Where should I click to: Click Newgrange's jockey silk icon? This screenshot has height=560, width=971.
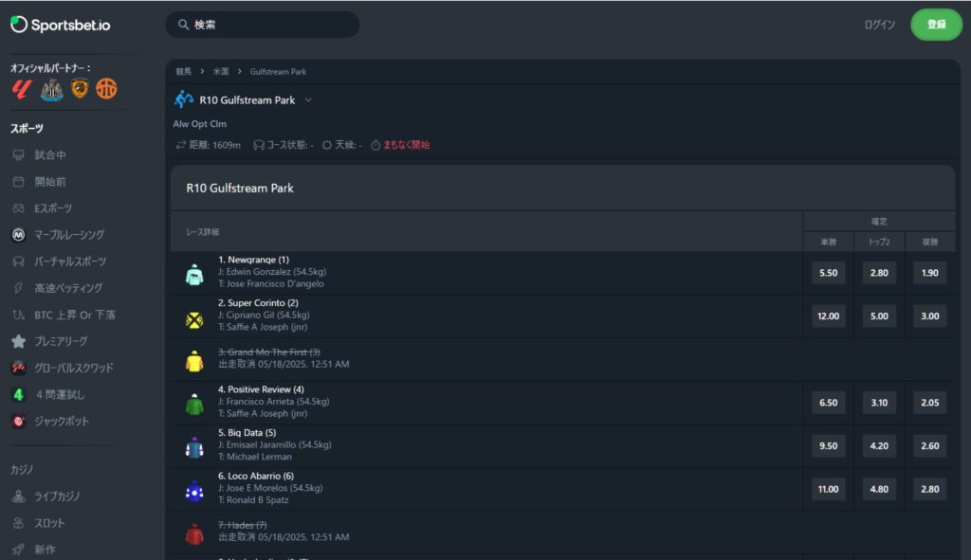pyautogui.click(x=194, y=274)
